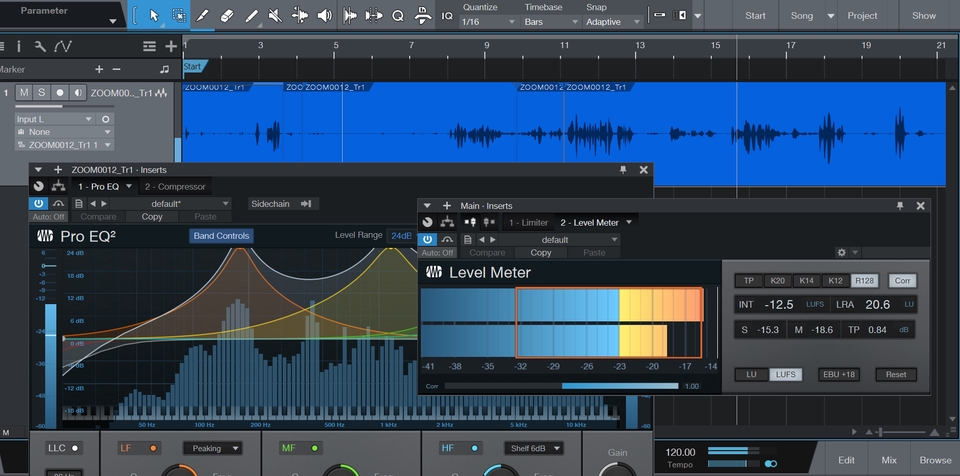The image size is (960, 476).
Task: Select the Listen speaker tool
Action: point(325,16)
